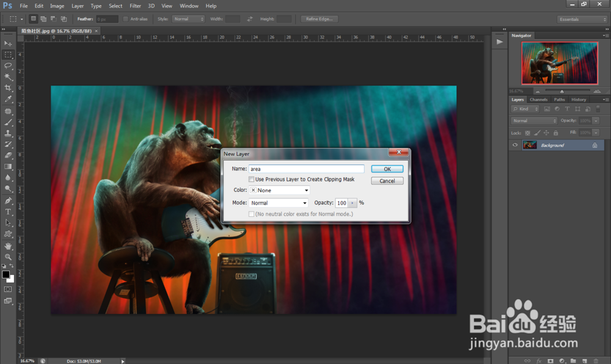Open the Opacity slider arrow in dialog
611x364 pixels.
coord(353,203)
